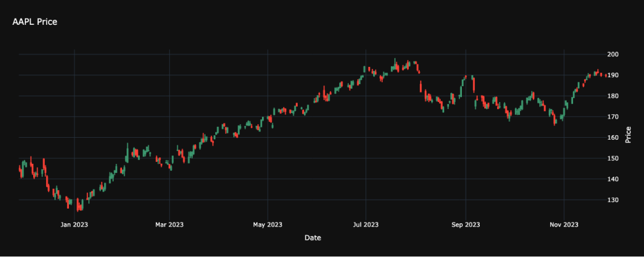Click the 130 price tick label
This screenshot has height=257, width=644.
pos(613,200)
